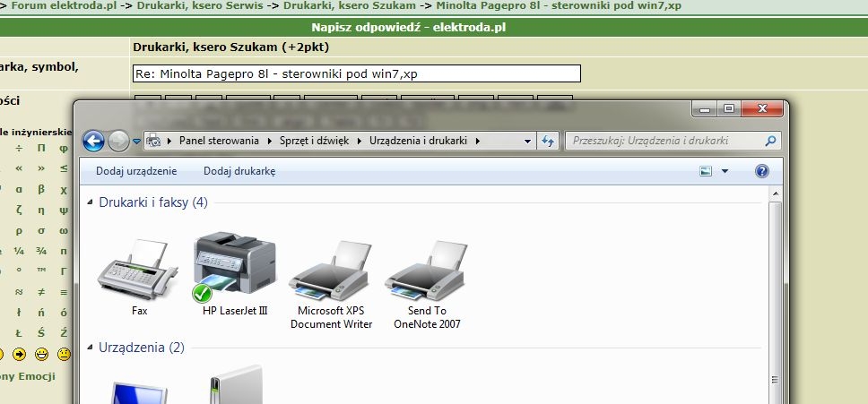Insert the arrow emoticon

click(20, 354)
